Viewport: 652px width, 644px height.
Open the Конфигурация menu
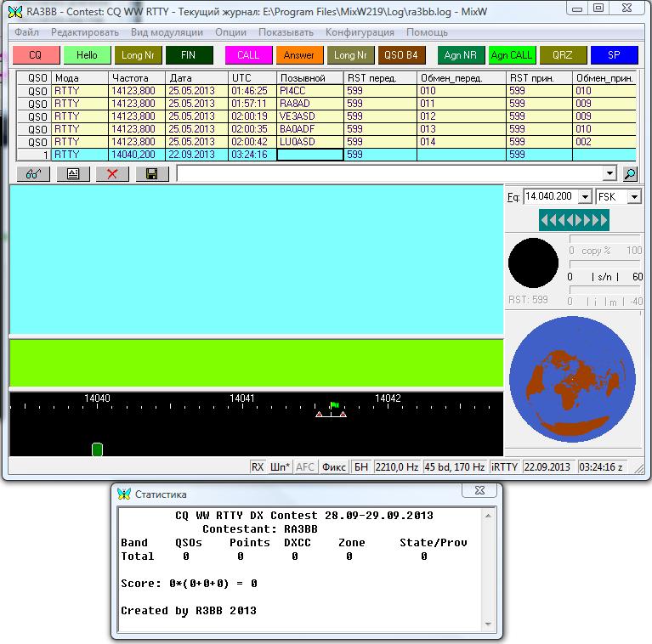360,32
